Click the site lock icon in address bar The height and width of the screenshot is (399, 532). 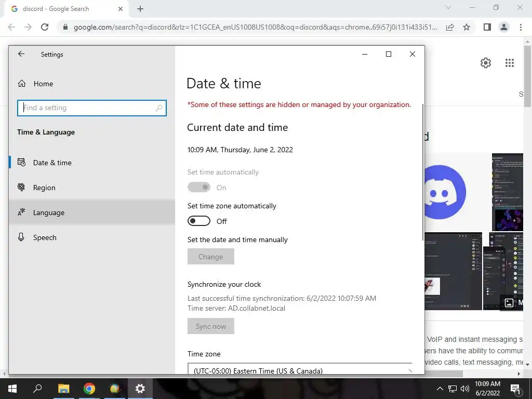click(x=65, y=27)
